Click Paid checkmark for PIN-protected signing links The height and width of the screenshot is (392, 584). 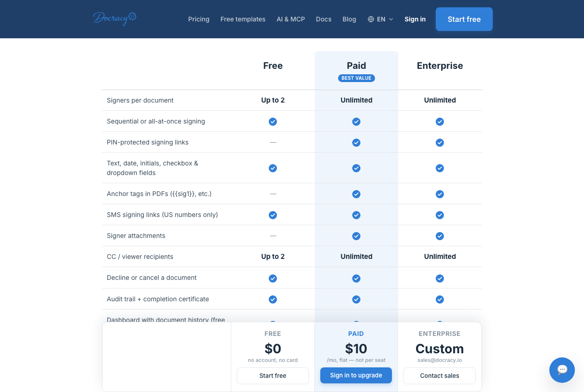tap(356, 143)
